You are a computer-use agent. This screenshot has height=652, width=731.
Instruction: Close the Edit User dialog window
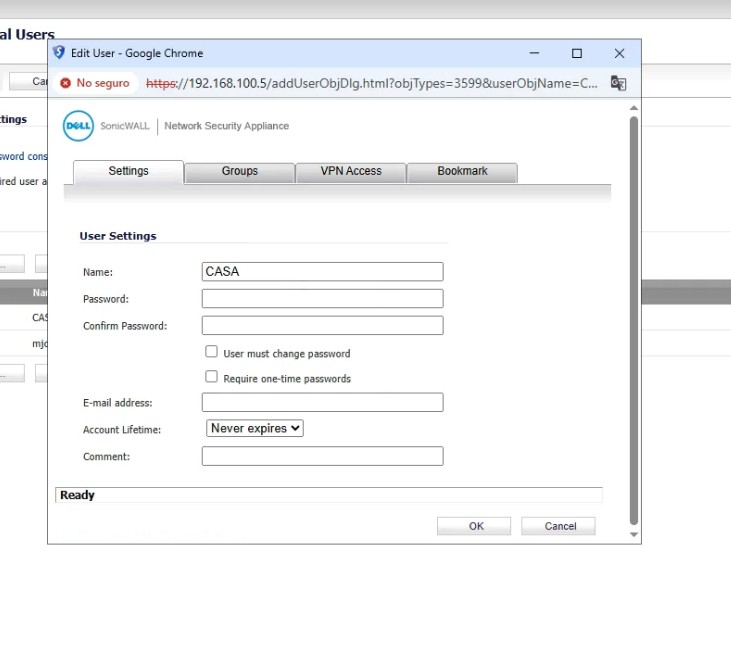click(619, 53)
